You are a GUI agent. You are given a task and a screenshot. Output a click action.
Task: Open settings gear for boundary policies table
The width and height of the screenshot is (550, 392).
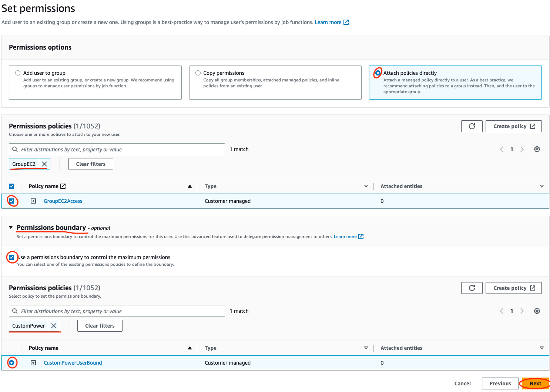537,311
